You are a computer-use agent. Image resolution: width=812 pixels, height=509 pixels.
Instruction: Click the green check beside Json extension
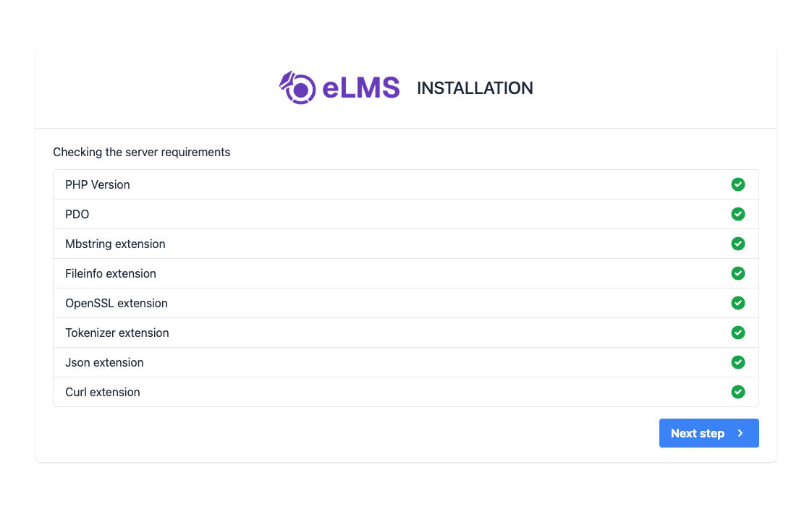[x=738, y=362]
